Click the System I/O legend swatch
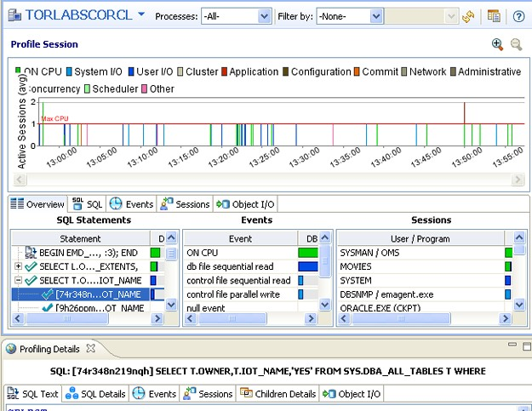Screen dimensions: 532x411 coord(69,71)
